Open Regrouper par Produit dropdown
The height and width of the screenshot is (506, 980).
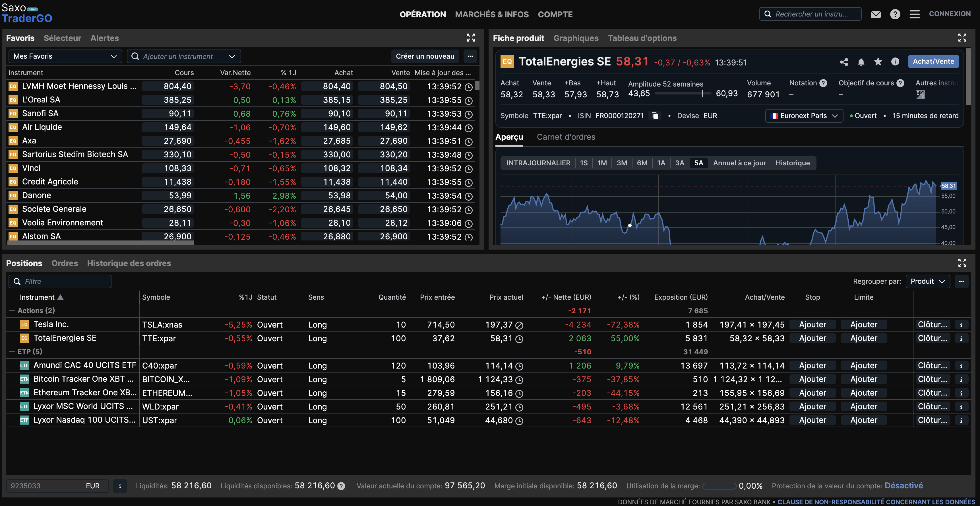pyautogui.click(x=927, y=281)
